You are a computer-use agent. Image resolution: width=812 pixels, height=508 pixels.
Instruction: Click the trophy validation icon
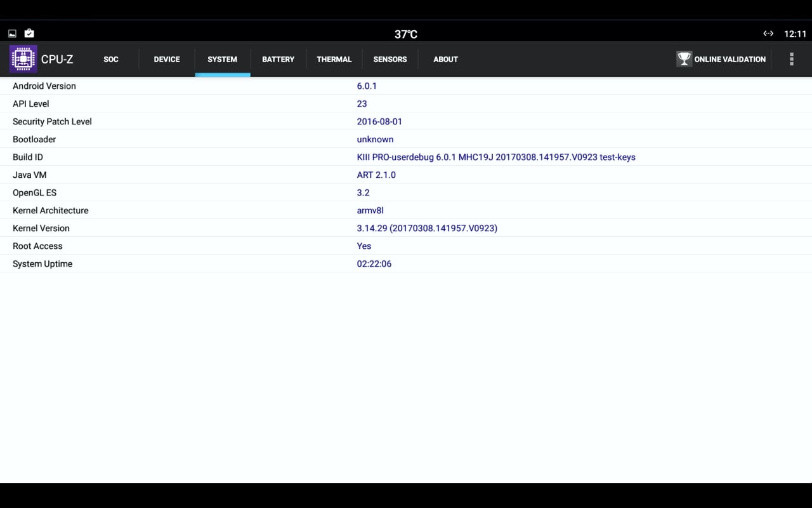684,58
